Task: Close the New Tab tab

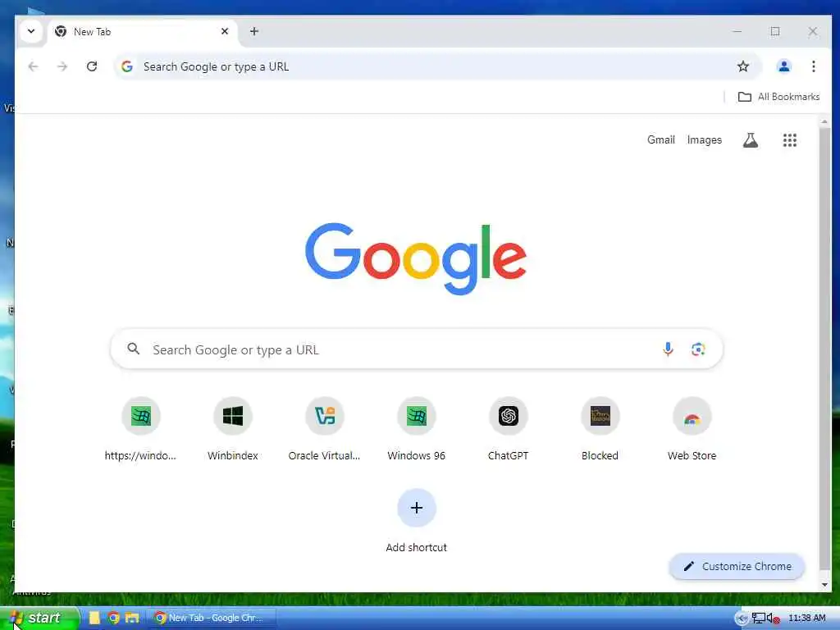Action: click(225, 31)
